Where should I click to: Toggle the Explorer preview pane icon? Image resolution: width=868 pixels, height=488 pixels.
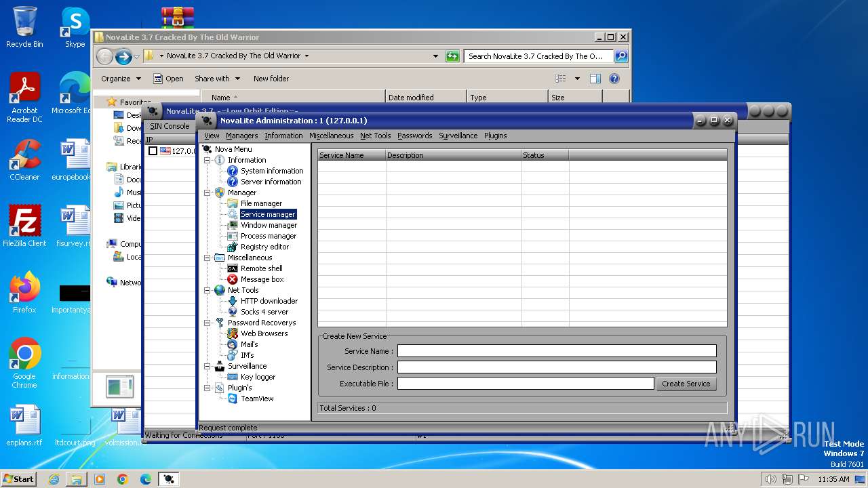pos(595,79)
